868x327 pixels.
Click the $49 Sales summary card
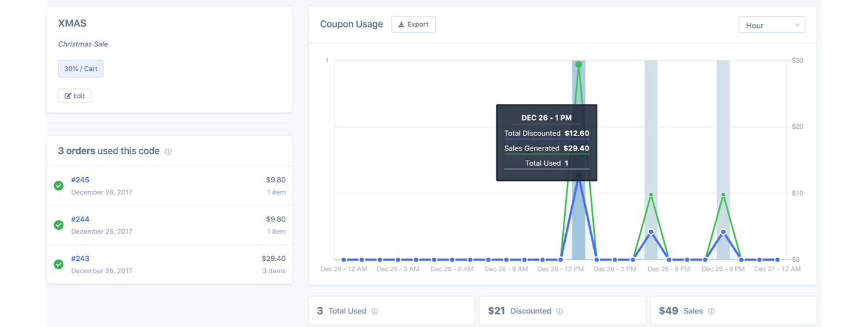(733, 311)
